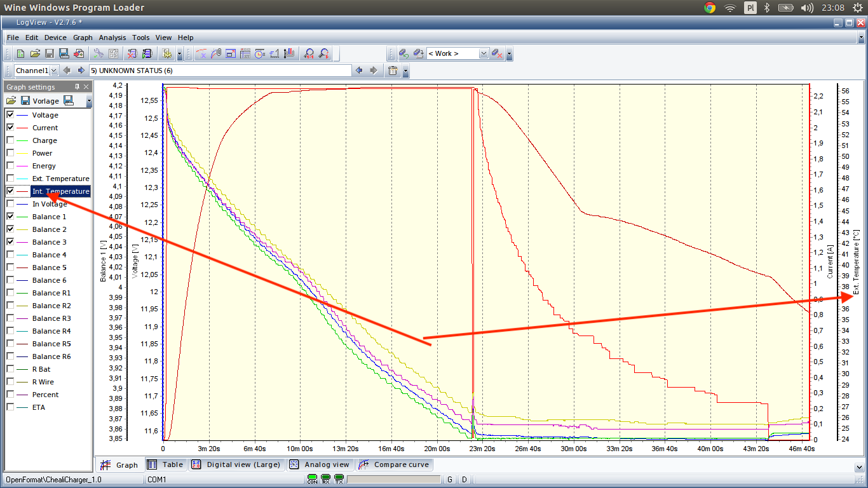The image size is (868, 488).
Task: Expand the Work profile combo box
Action: [484, 54]
